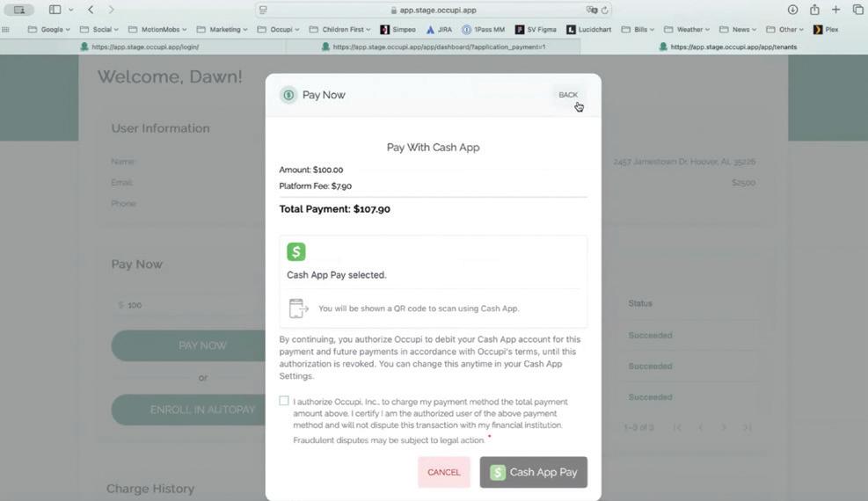Click the payment amount field showing 100

[x=189, y=305]
